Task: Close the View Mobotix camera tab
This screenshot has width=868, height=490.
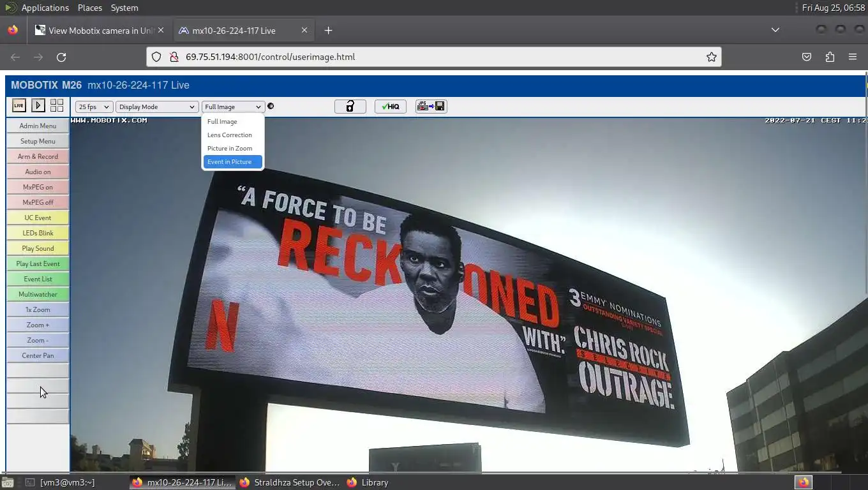Action: click(161, 30)
